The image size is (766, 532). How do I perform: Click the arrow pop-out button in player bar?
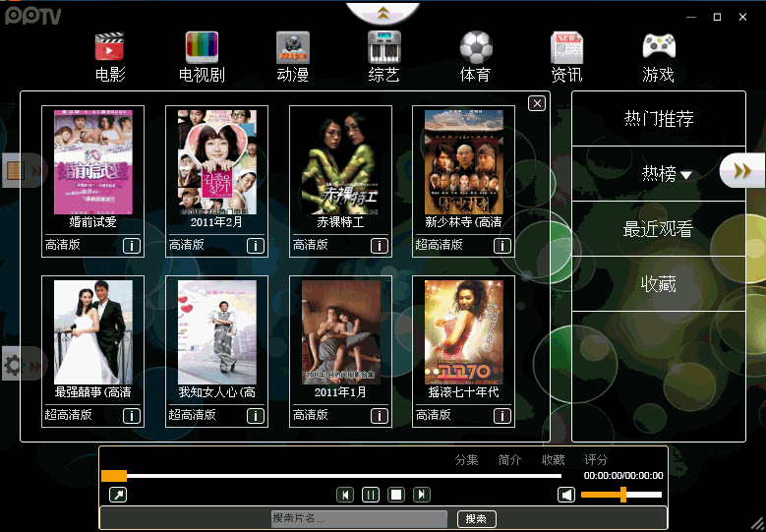[118, 495]
